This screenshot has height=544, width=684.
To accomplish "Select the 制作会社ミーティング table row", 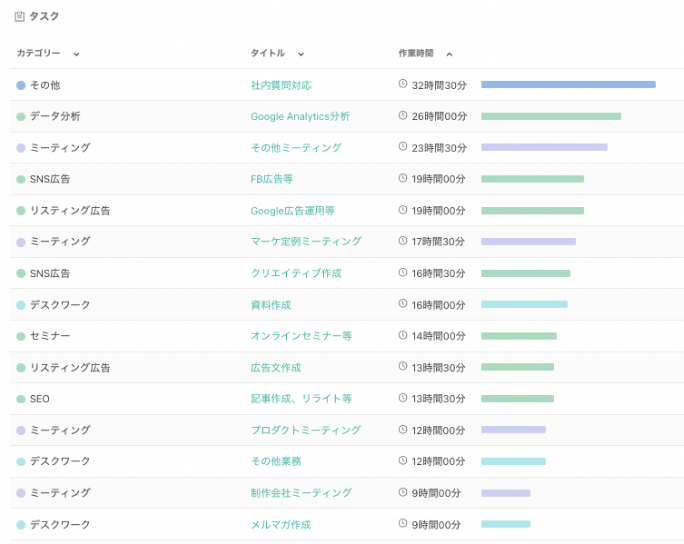I will tap(342, 493).
